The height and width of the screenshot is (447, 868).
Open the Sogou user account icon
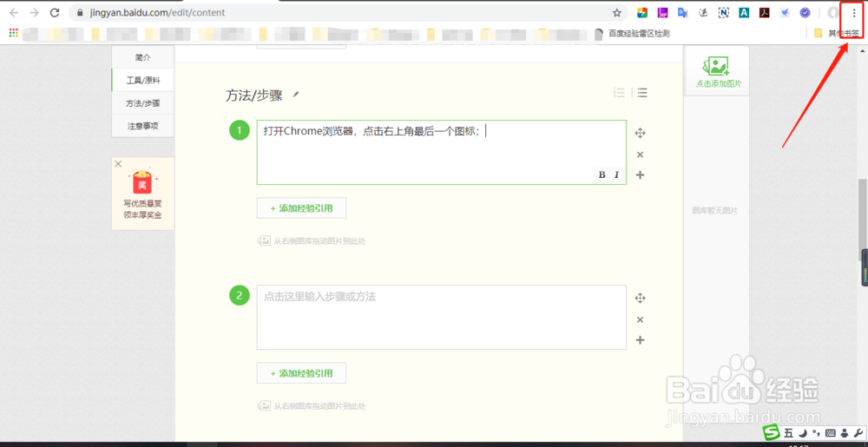coord(845,432)
